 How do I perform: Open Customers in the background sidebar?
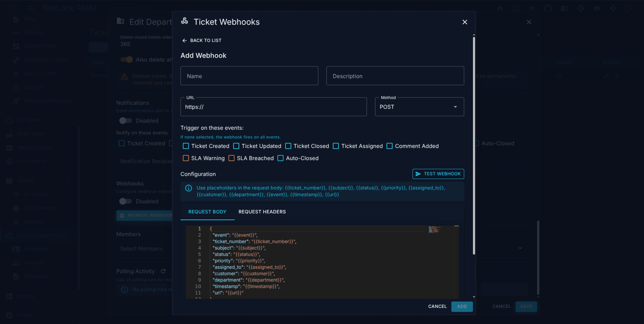36,249
